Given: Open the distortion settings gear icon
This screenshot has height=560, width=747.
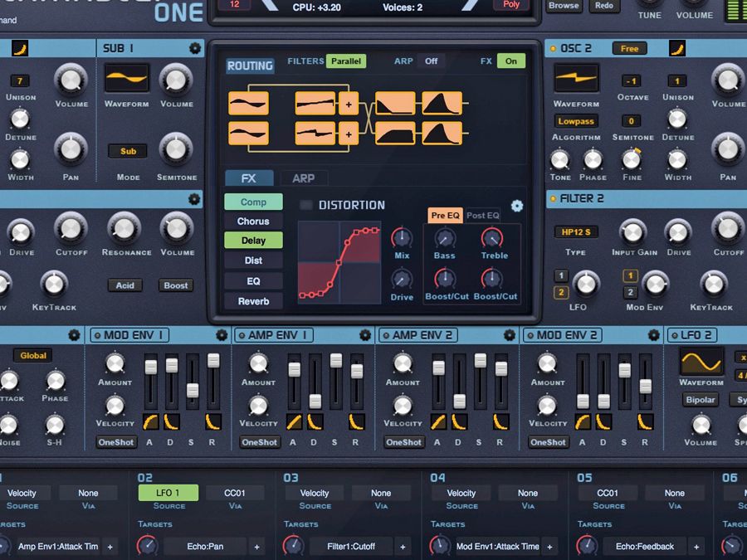Looking at the screenshot, I should pyautogui.click(x=517, y=206).
